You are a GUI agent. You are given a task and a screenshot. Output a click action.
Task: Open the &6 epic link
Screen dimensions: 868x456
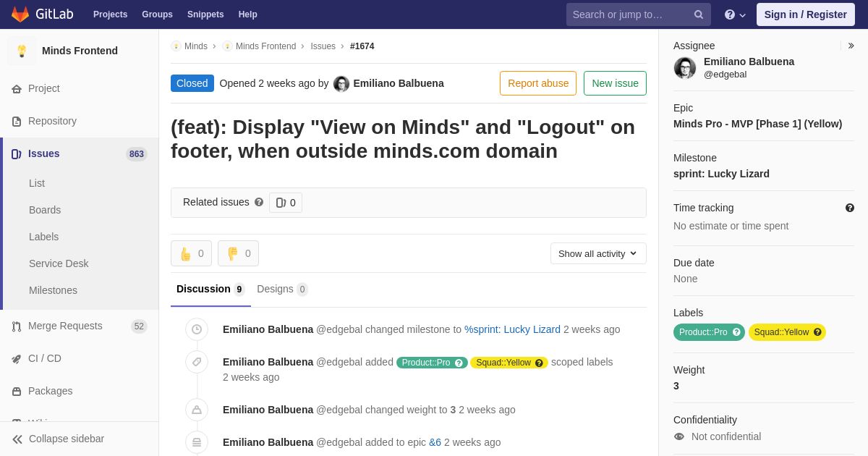435,442
